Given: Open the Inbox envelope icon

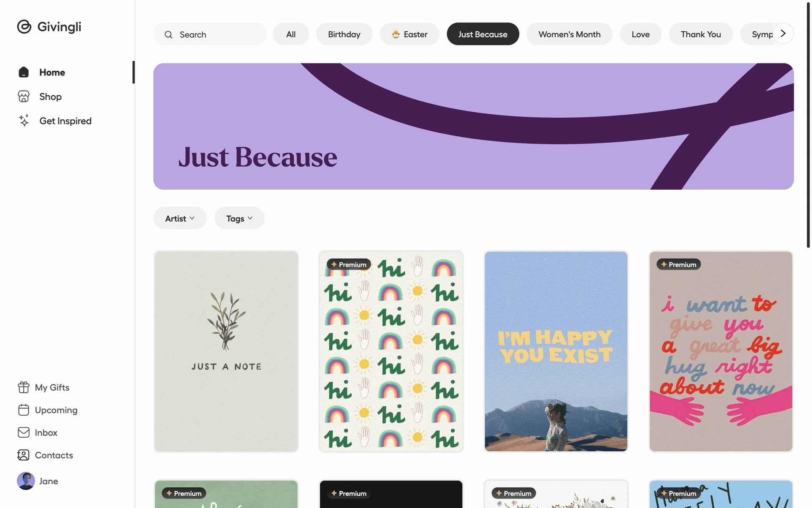Looking at the screenshot, I should (x=24, y=432).
